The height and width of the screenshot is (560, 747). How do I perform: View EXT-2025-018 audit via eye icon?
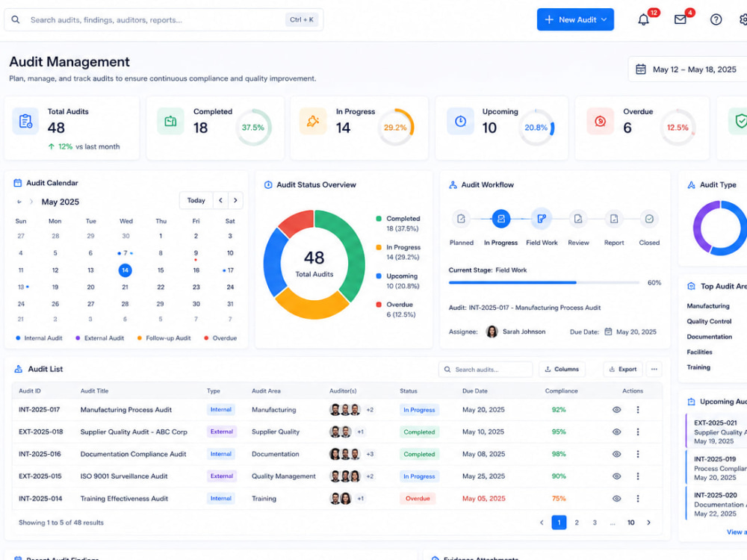tap(616, 432)
